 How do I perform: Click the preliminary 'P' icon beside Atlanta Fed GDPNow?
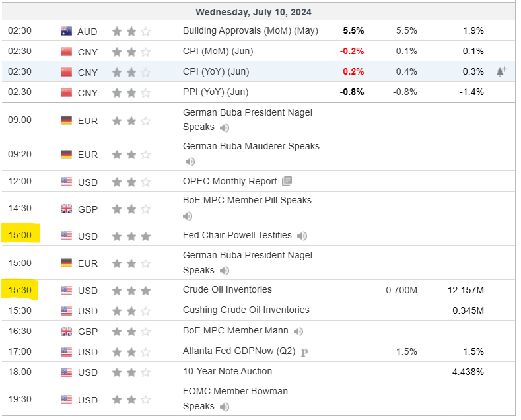point(304,352)
